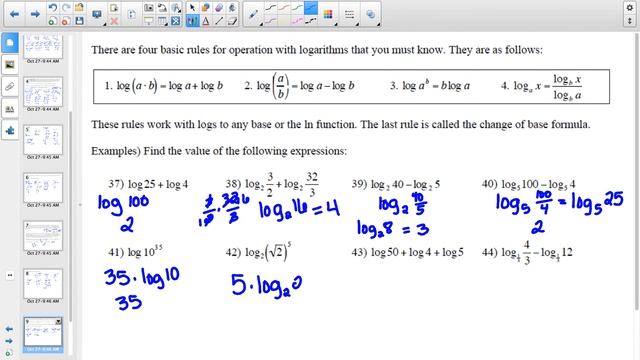Click problem 43 text 'log 50 + log 4 + log 5'
Screen dimensions: 640x360
pos(417,252)
